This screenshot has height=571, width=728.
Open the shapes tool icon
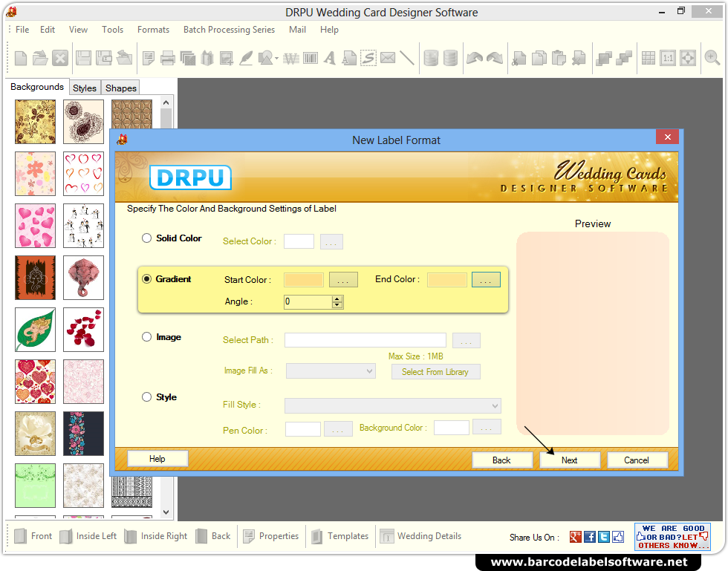coord(266,59)
